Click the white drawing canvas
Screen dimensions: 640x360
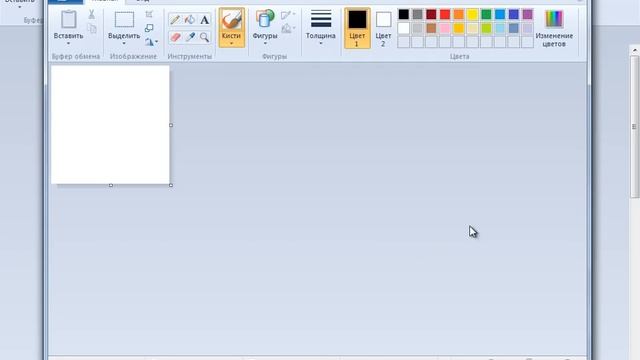click(110, 124)
